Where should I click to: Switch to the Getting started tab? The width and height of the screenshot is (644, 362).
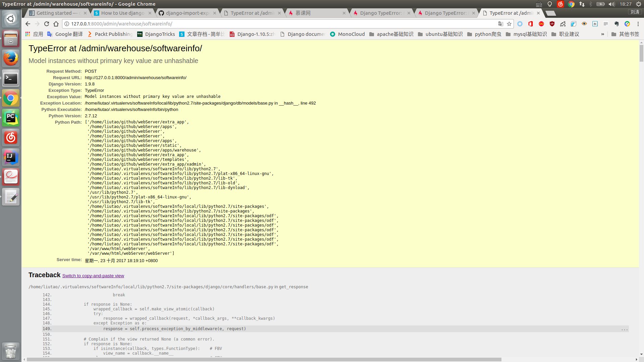[x=55, y=13]
